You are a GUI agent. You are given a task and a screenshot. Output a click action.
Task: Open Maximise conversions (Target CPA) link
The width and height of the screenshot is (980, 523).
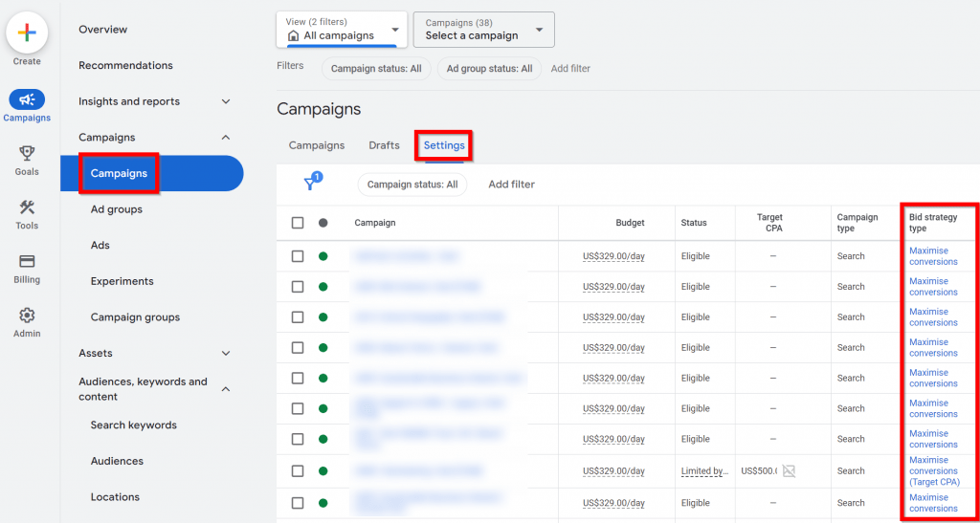[934, 471]
